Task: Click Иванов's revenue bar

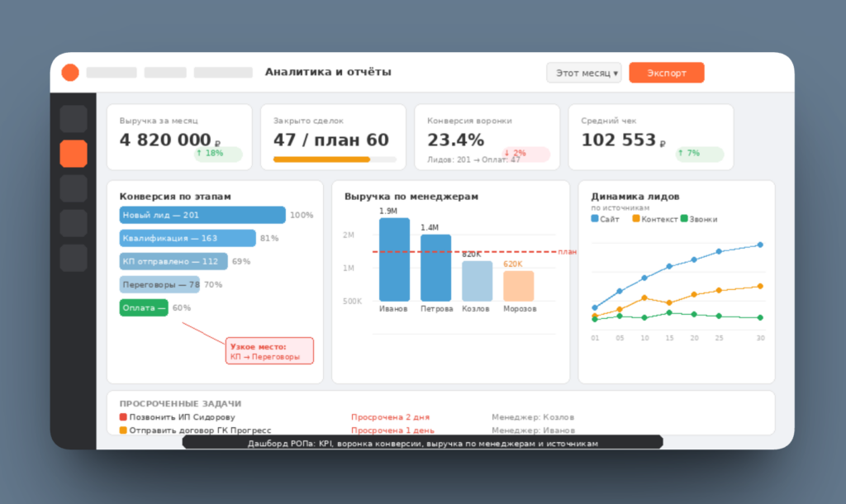Action: [x=394, y=259]
